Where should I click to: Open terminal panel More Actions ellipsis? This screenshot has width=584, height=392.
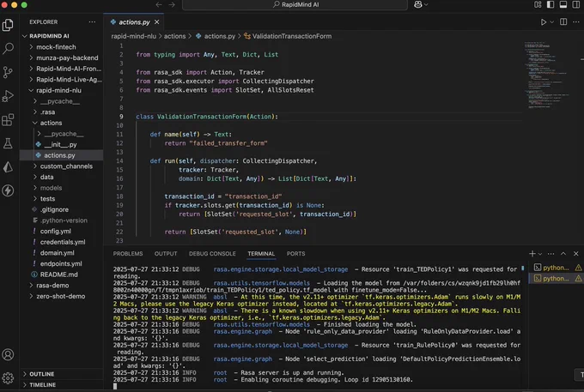click(x=551, y=254)
